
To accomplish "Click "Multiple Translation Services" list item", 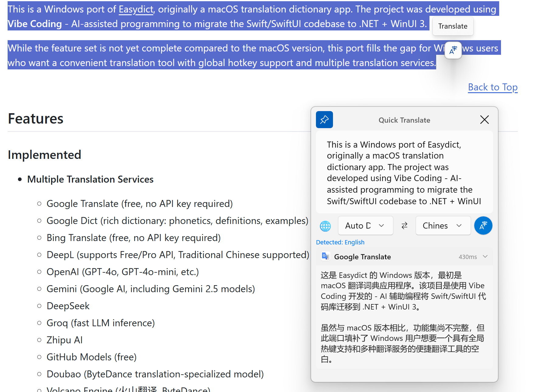I will [90, 179].
